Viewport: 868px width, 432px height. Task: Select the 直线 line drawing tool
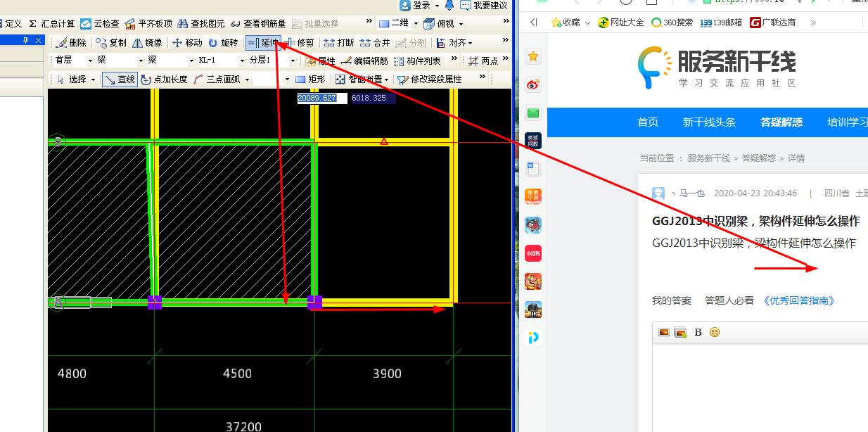119,80
